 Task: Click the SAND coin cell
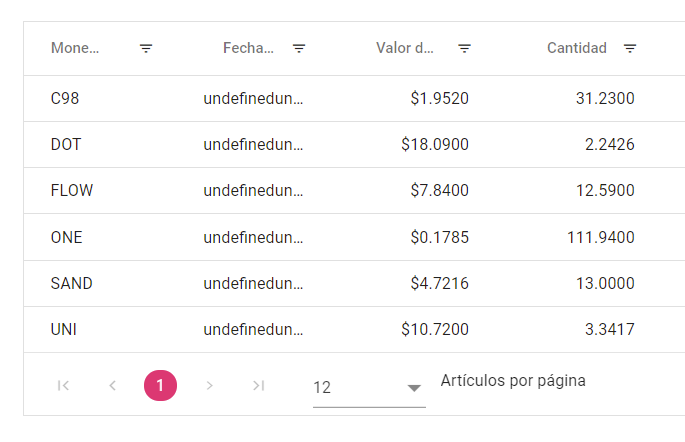pyautogui.click(x=71, y=283)
